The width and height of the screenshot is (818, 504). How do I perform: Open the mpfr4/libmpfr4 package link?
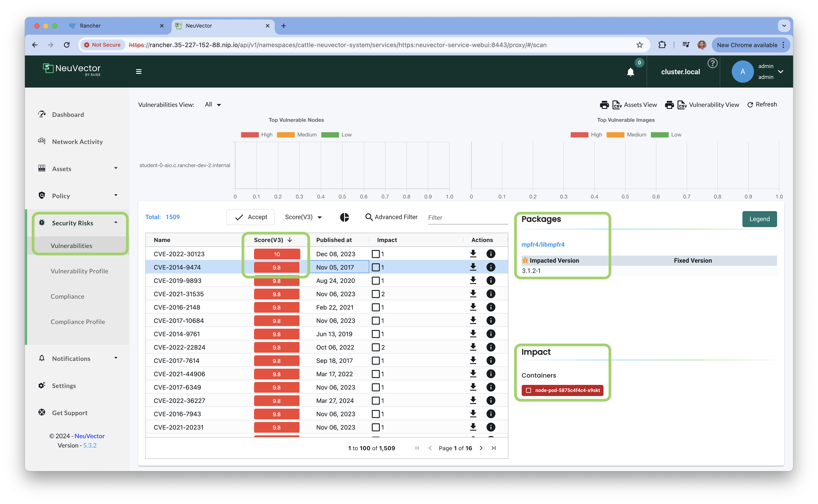click(x=543, y=244)
